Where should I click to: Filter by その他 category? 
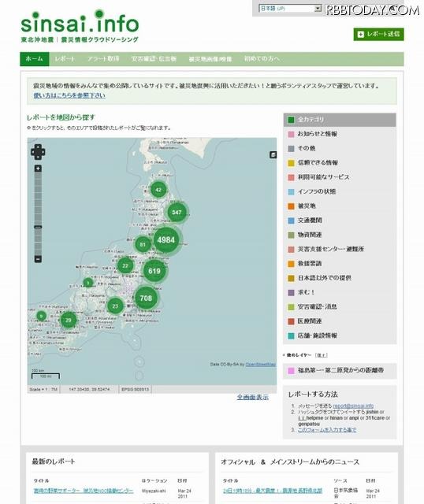(340, 148)
